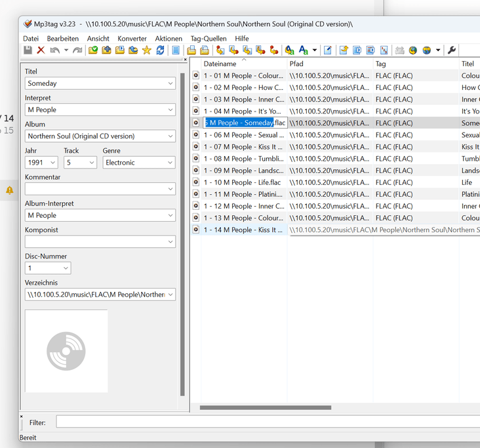This screenshot has height=448, width=480.
Task: Open the Jahr dropdown showing 1991
Action: [x=52, y=162]
